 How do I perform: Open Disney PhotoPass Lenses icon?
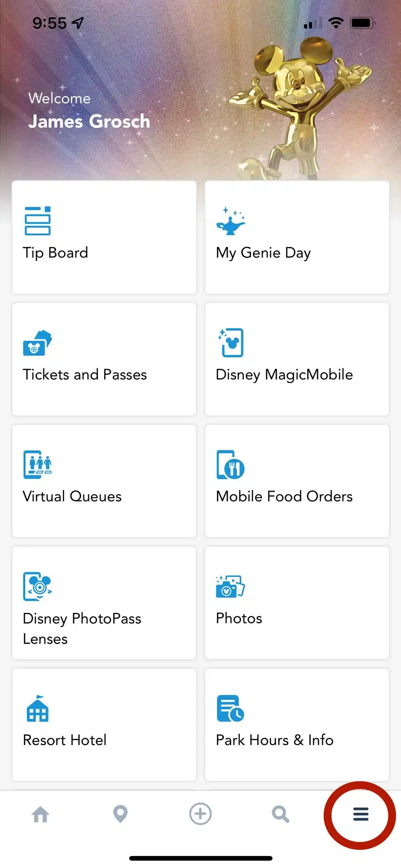(37, 586)
